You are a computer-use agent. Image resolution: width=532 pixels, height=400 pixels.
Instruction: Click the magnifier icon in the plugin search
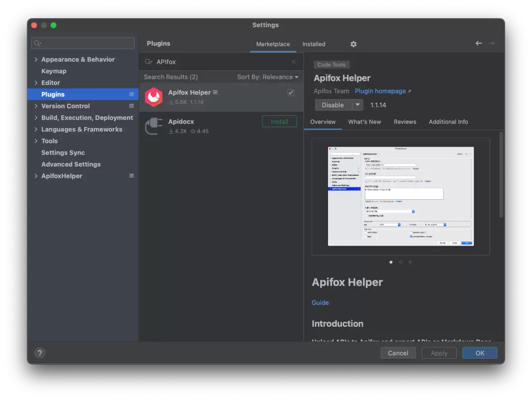pos(148,62)
